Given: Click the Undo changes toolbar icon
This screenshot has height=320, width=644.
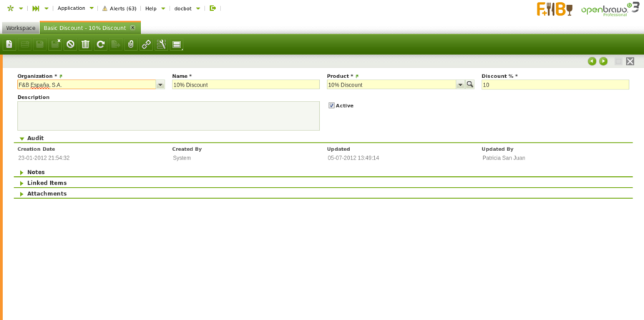Looking at the screenshot, I should (70, 44).
